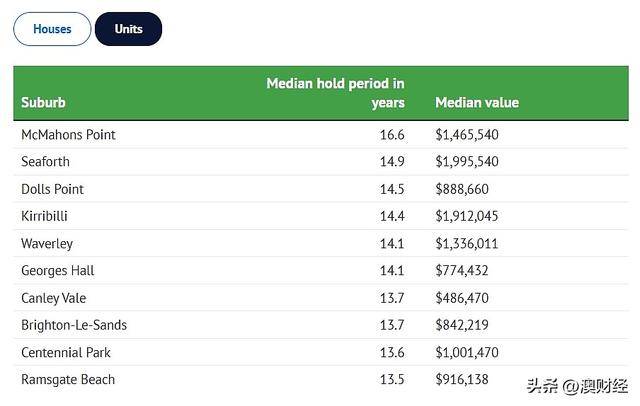
Task: Click the watermark text at bottom right
Action: point(577,386)
